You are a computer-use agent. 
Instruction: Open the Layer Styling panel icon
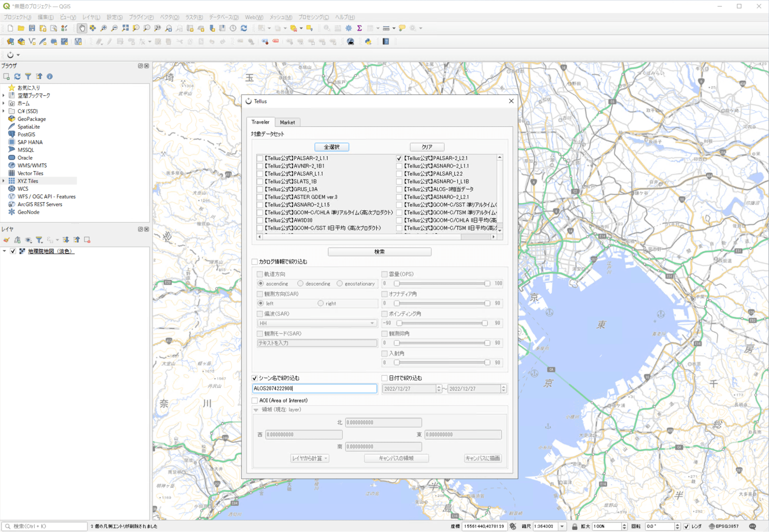tap(7, 240)
